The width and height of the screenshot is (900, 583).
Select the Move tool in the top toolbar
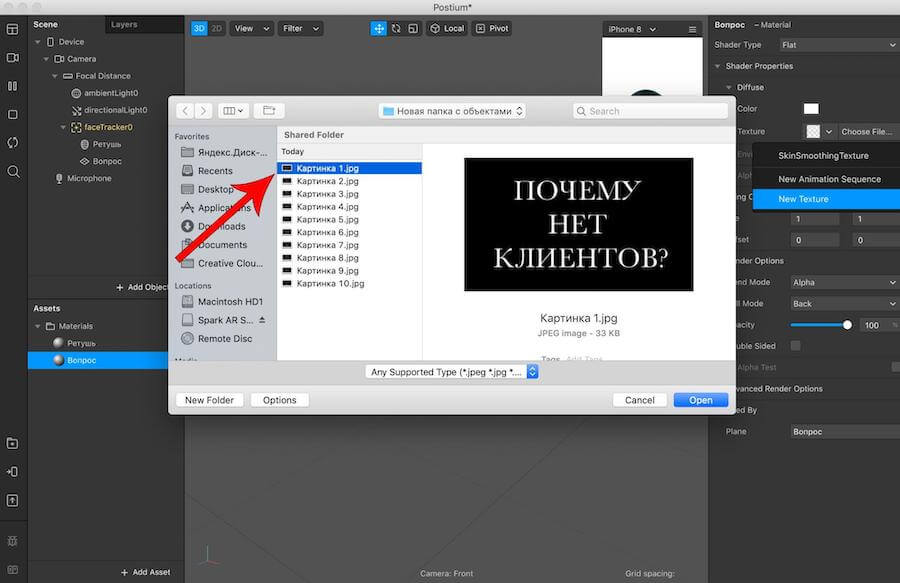click(379, 28)
